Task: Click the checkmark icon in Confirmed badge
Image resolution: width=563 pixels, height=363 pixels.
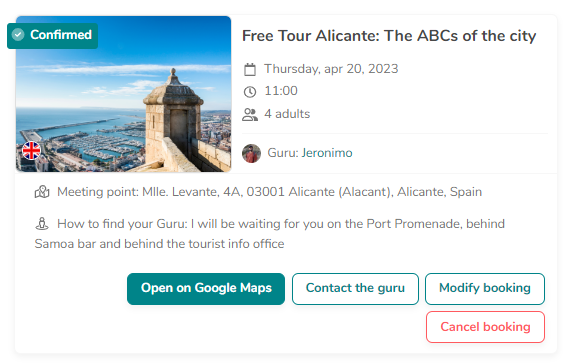Action: pyautogui.click(x=18, y=35)
